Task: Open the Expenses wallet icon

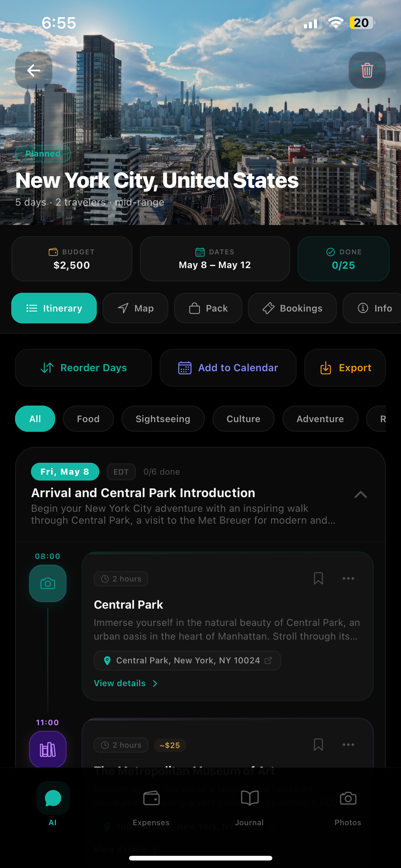Action: [x=151, y=799]
